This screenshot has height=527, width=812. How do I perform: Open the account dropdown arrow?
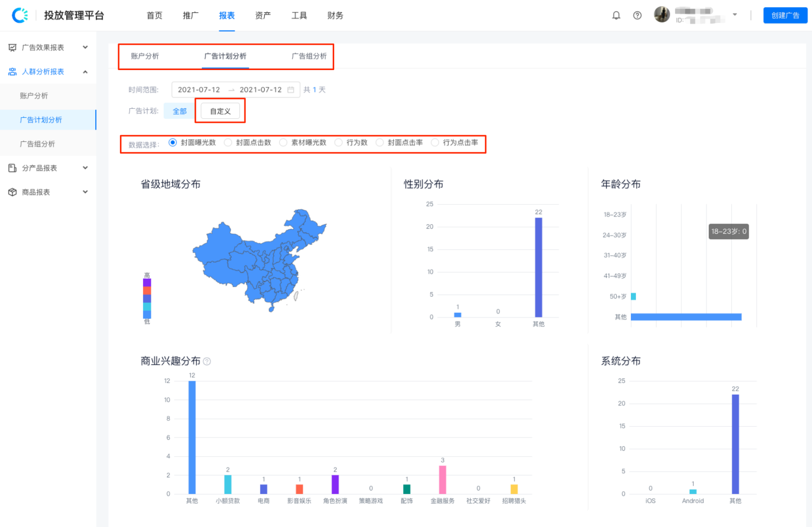coord(735,15)
